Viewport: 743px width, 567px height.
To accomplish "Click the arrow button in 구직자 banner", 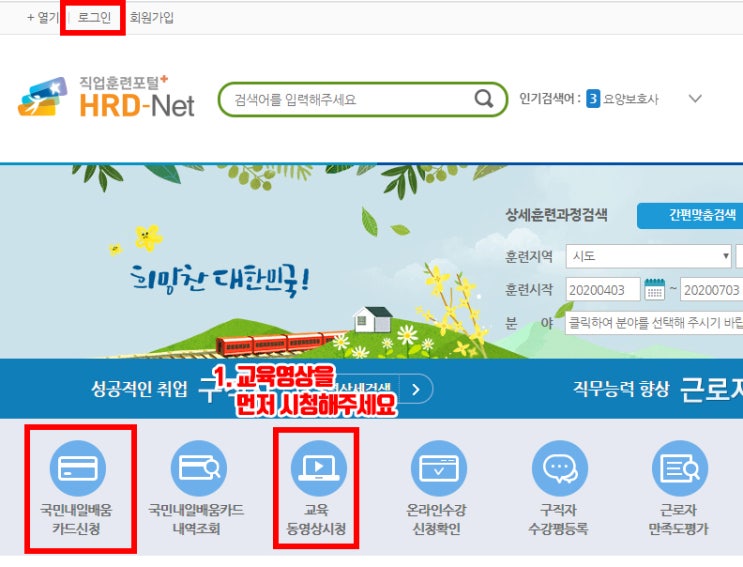I will [416, 389].
